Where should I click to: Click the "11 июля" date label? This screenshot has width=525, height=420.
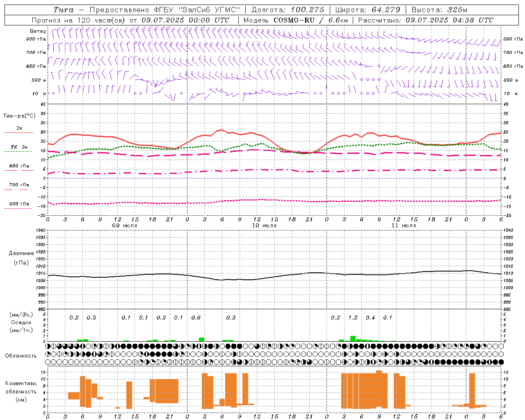coord(404,226)
